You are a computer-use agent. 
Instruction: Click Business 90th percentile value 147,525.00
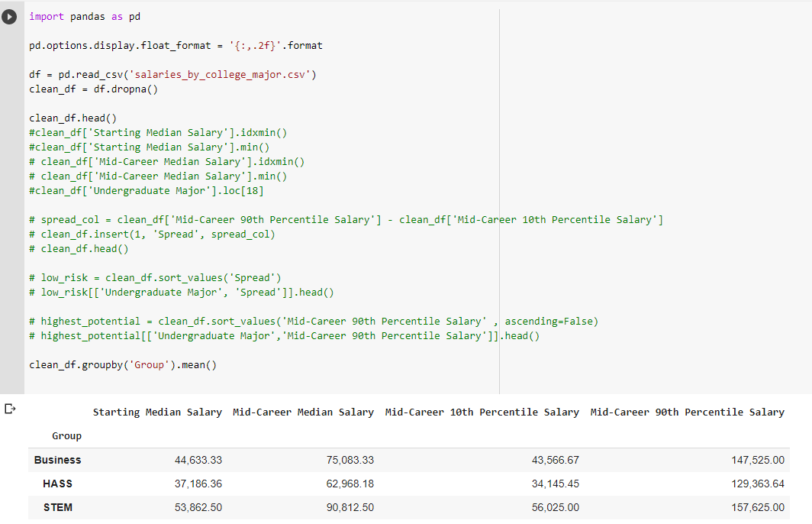click(x=758, y=460)
